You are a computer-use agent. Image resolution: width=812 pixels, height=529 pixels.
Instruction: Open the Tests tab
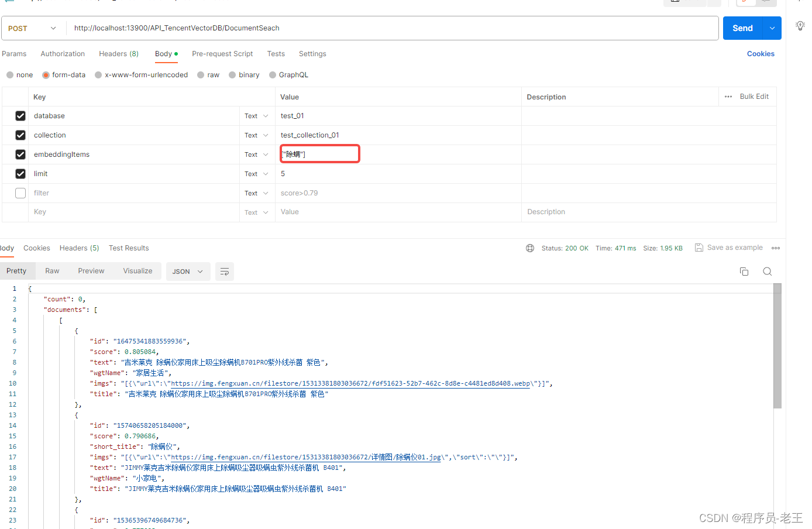click(x=276, y=54)
